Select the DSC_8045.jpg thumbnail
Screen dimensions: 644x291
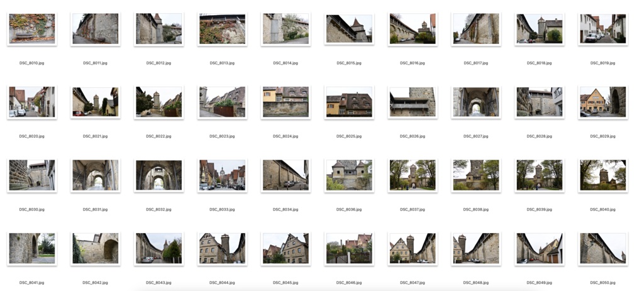coord(286,248)
